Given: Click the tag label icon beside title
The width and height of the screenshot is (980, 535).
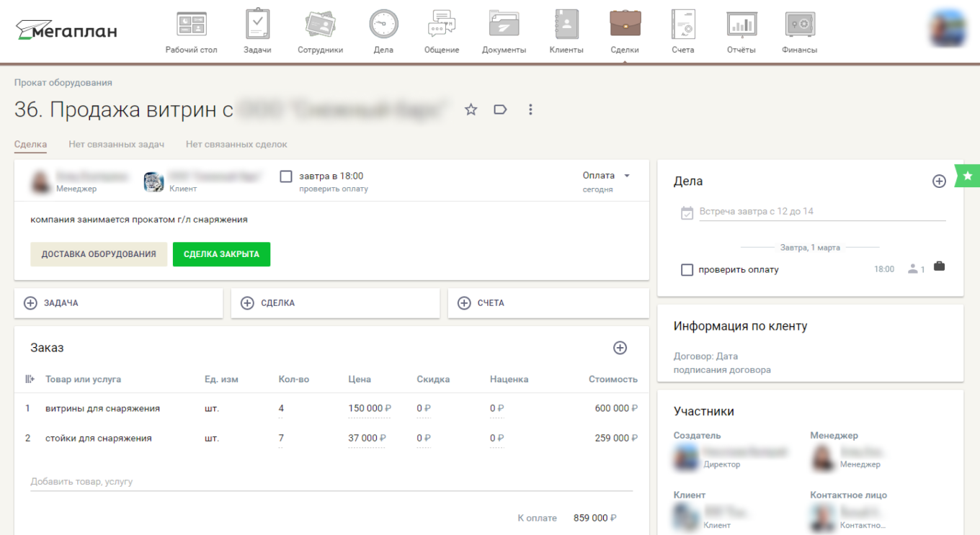Looking at the screenshot, I should coord(500,109).
